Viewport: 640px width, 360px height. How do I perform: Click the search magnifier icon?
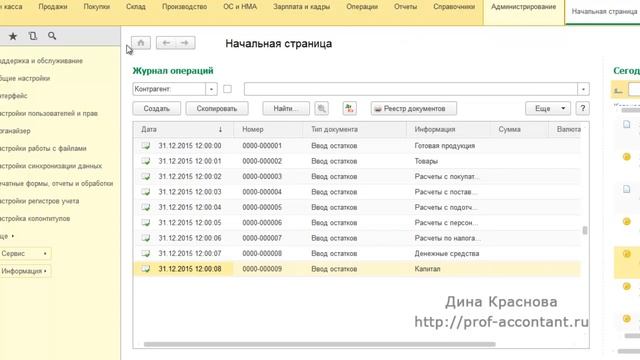click(52, 36)
